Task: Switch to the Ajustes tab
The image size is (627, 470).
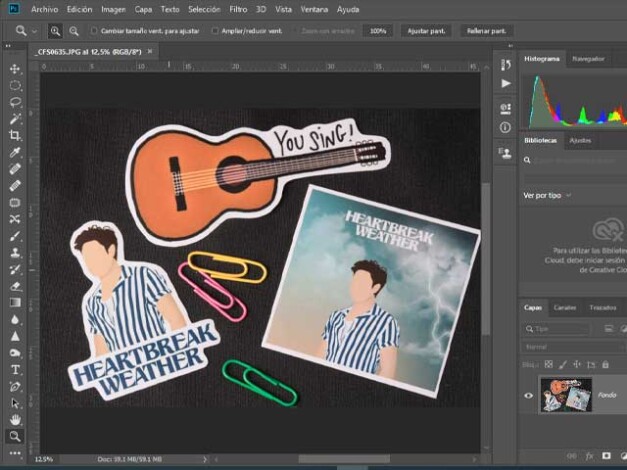Action: [580, 140]
